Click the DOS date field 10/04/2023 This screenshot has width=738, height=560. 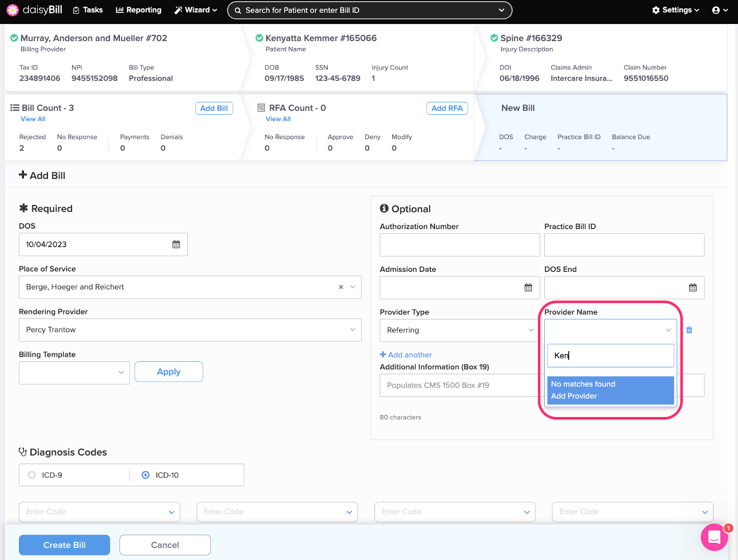103,244
